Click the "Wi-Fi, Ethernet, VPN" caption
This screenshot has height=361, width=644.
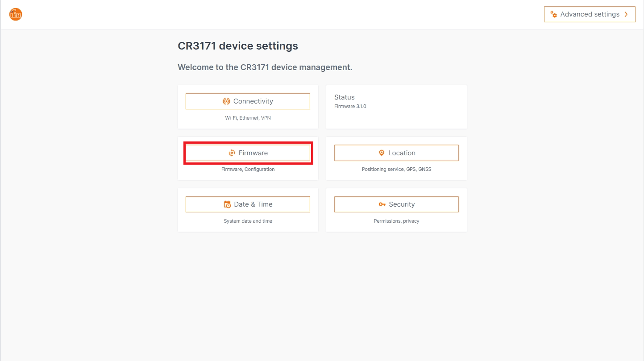tap(248, 118)
